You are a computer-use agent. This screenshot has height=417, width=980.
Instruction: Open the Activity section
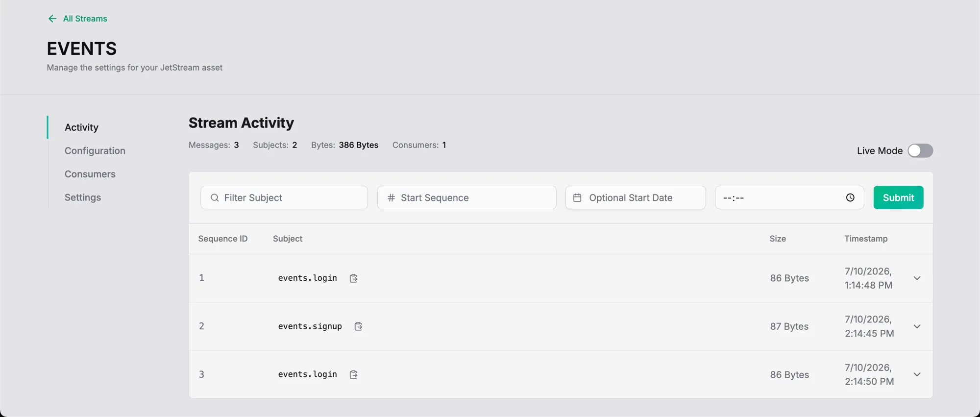point(81,127)
